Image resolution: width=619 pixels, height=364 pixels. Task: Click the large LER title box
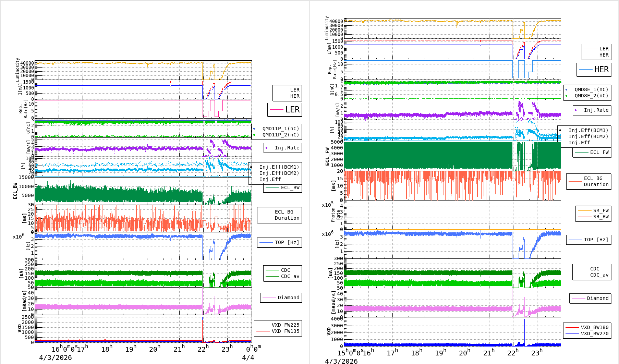(x=285, y=110)
